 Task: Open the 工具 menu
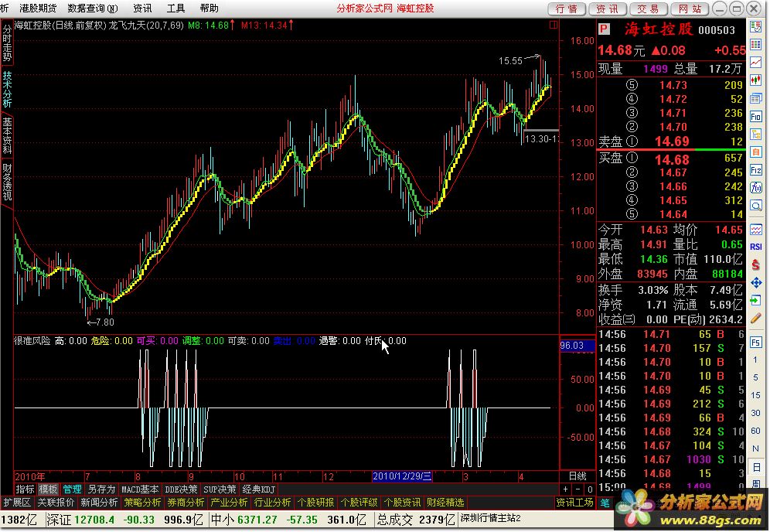[175, 9]
